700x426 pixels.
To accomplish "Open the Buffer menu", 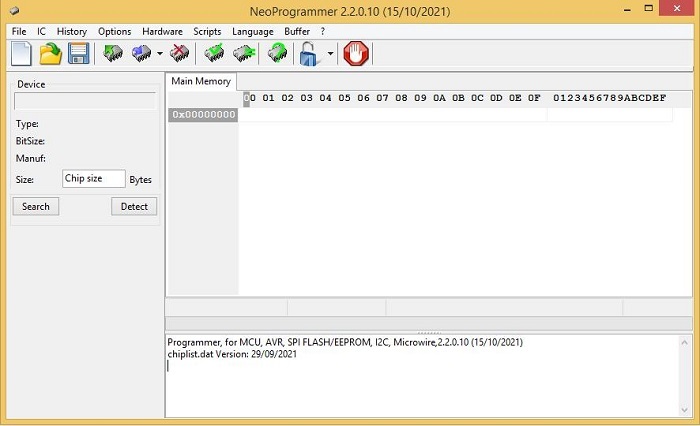I will pos(297,31).
